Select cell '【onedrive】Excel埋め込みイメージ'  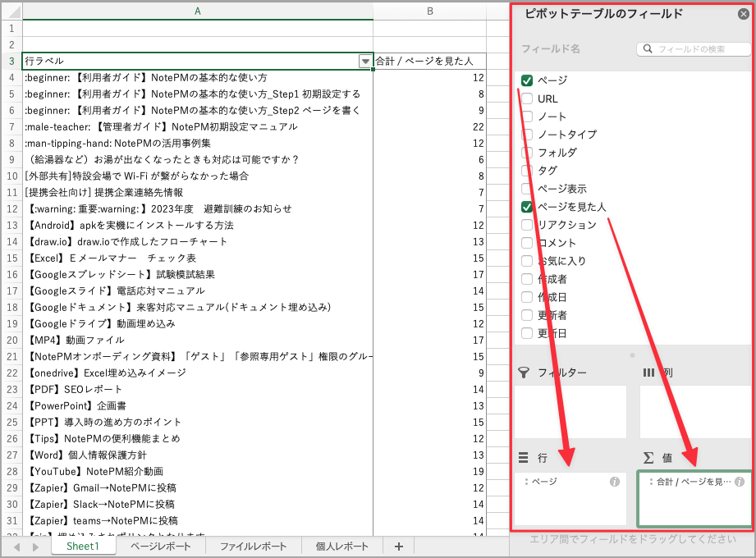point(198,373)
